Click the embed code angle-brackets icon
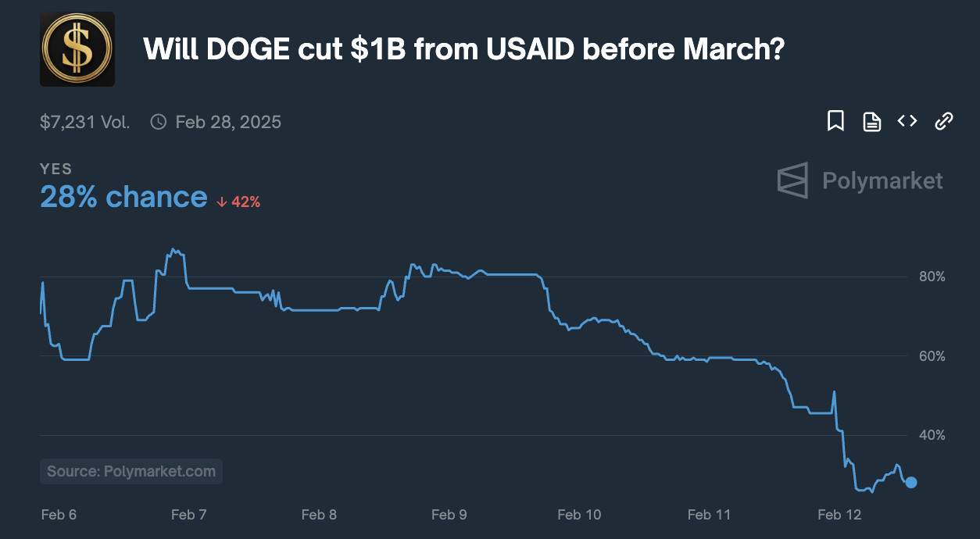Viewport: 980px width, 539px height. 907,121
